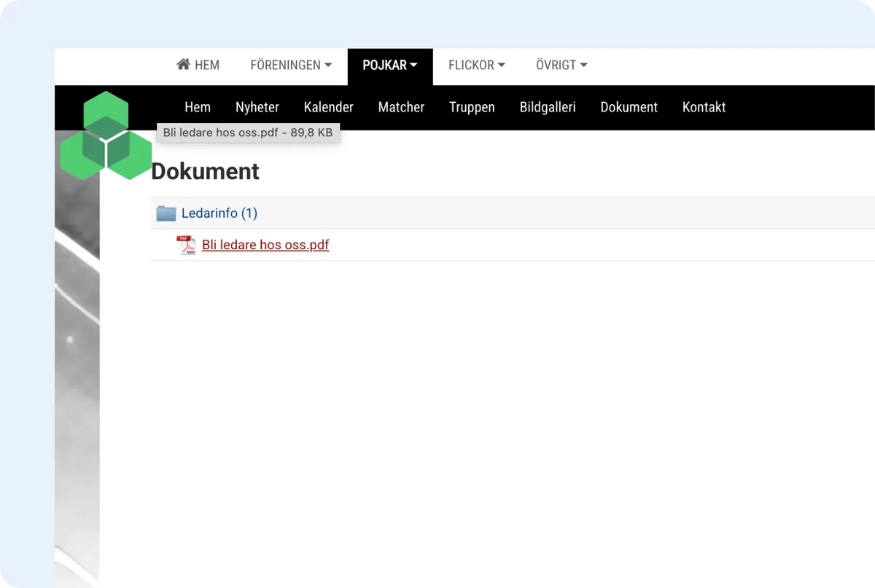Open the Bildgalleri page
The width and height of the screenshot is (875, 588).
pyautogui.click(x=548, y=107)
